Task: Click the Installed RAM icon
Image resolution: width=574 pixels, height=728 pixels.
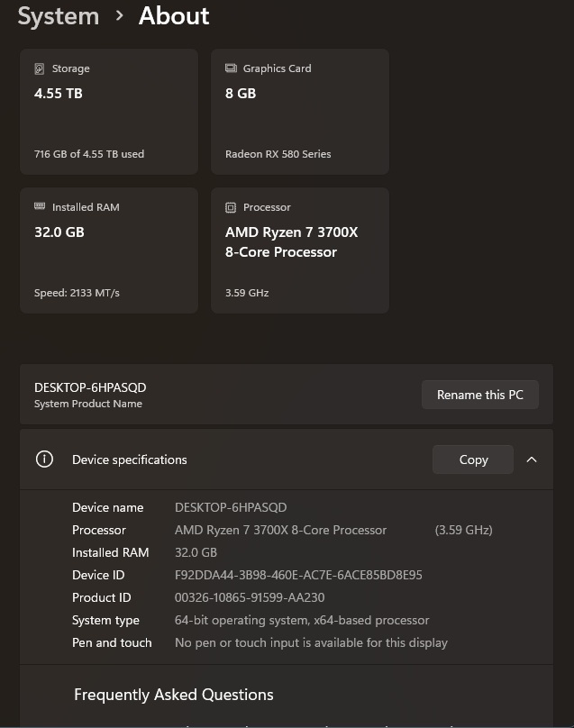Action: [39, 206]
